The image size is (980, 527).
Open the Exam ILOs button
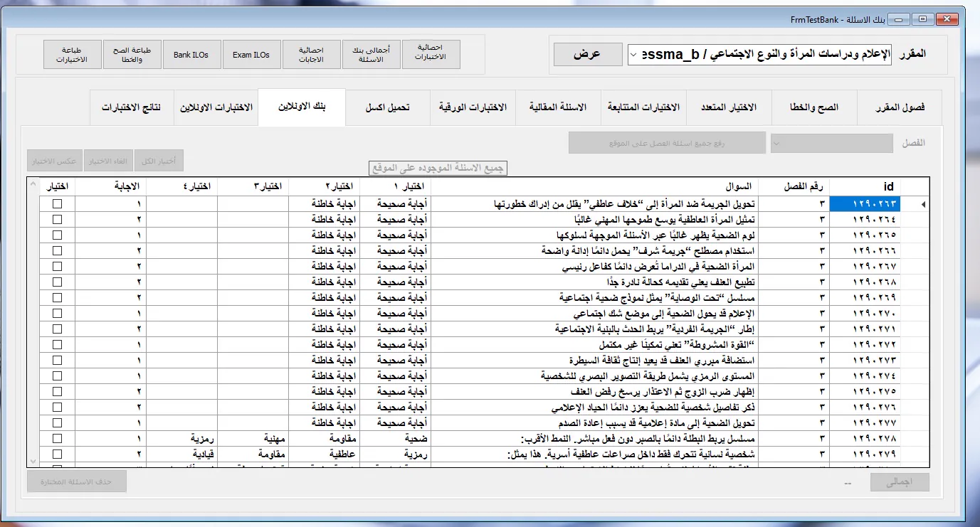[x=251, y=54]
